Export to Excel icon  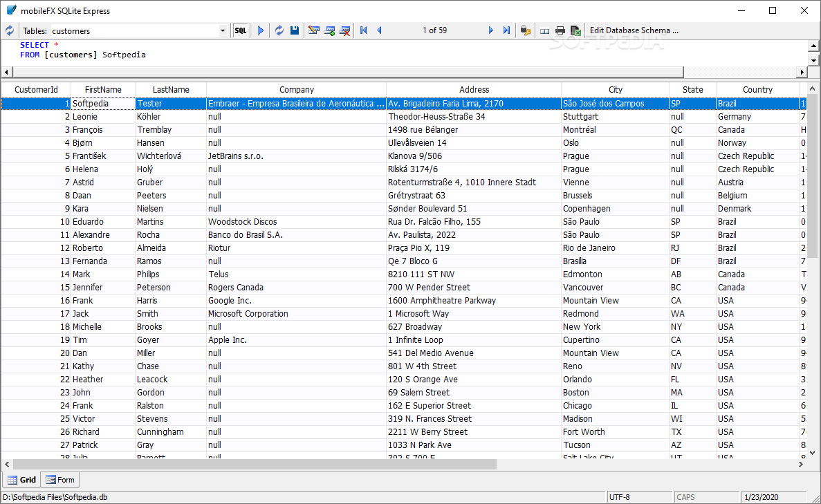pos(576,30)
